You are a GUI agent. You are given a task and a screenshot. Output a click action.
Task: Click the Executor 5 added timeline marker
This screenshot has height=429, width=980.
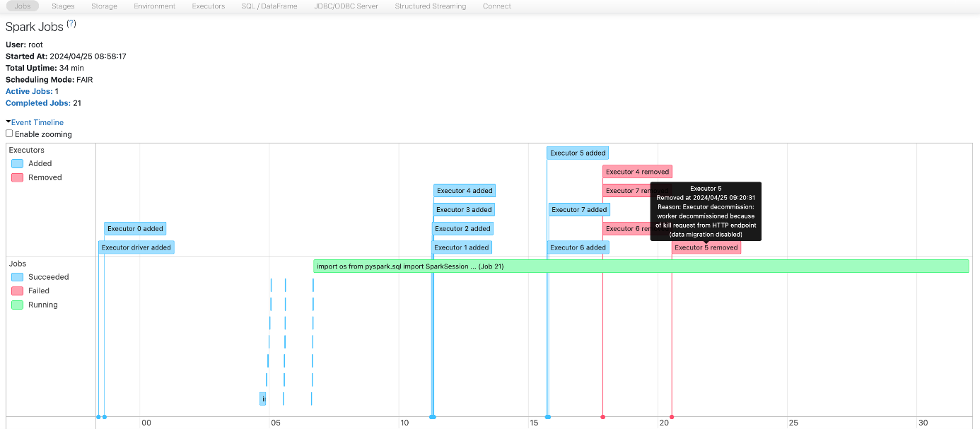(577, 153)
